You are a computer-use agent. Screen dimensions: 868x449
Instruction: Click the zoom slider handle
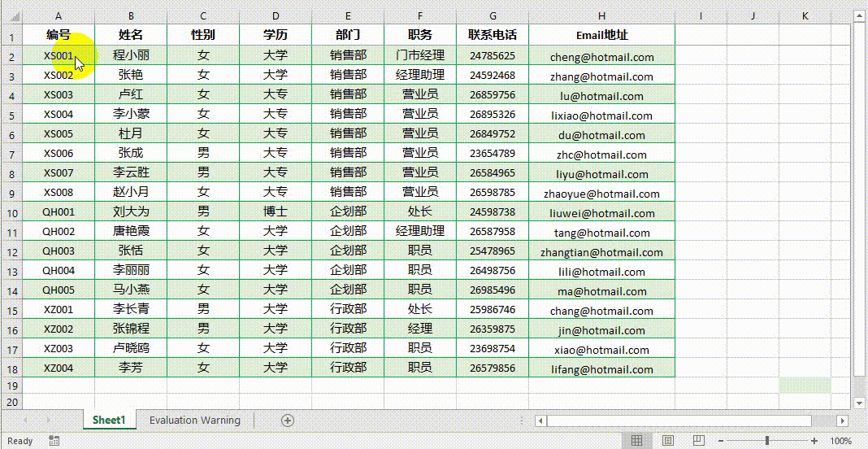click(x=766, y=441)
